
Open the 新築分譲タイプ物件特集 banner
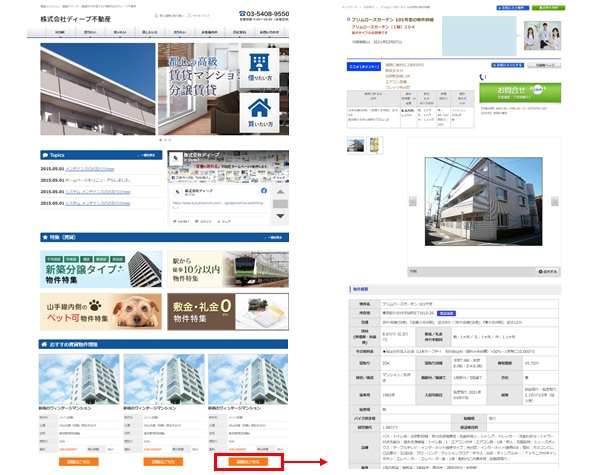101,269
